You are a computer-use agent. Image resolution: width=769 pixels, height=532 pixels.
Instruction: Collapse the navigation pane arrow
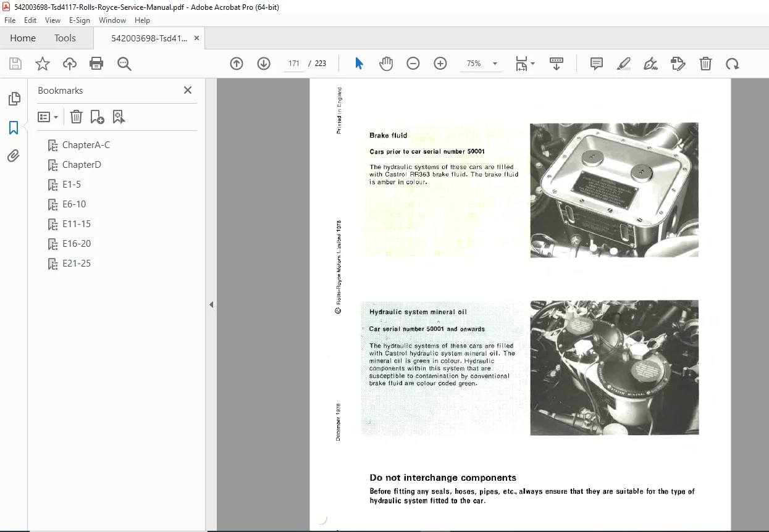(211, 304)
